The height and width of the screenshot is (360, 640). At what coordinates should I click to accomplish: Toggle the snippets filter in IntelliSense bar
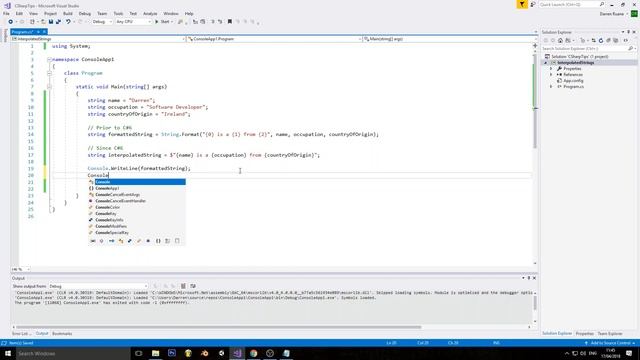[177, 241]
